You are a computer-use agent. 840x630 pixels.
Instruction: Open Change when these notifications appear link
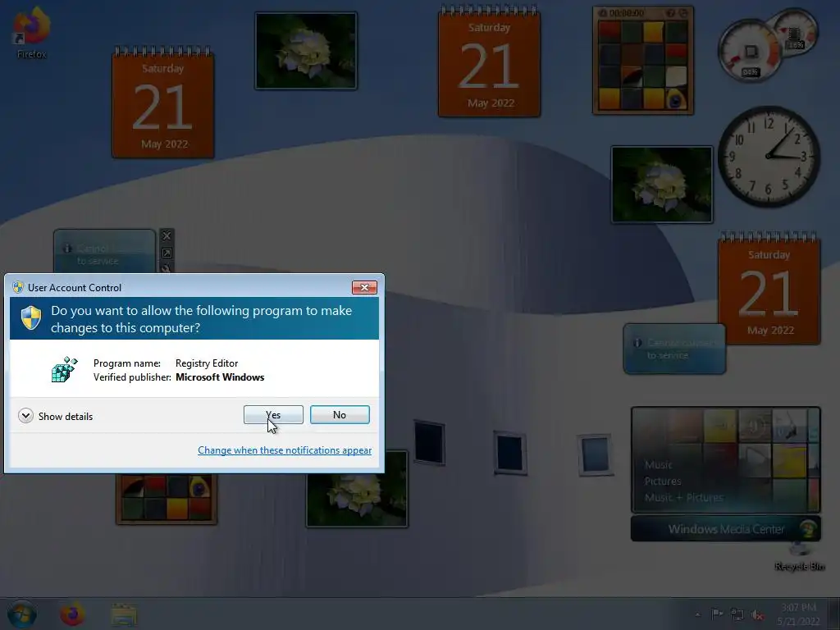[285, 450]
